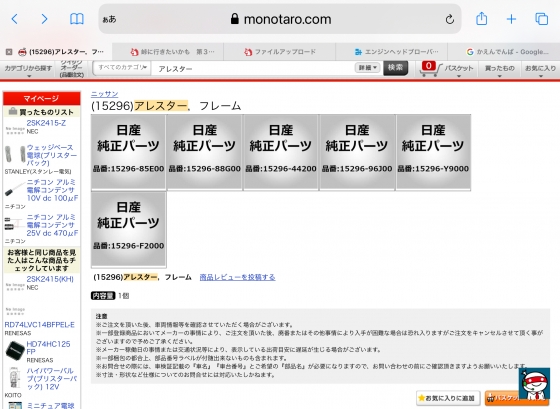Open マイページ sidebar header
The image size is (560, 409).
coord(41,98)
